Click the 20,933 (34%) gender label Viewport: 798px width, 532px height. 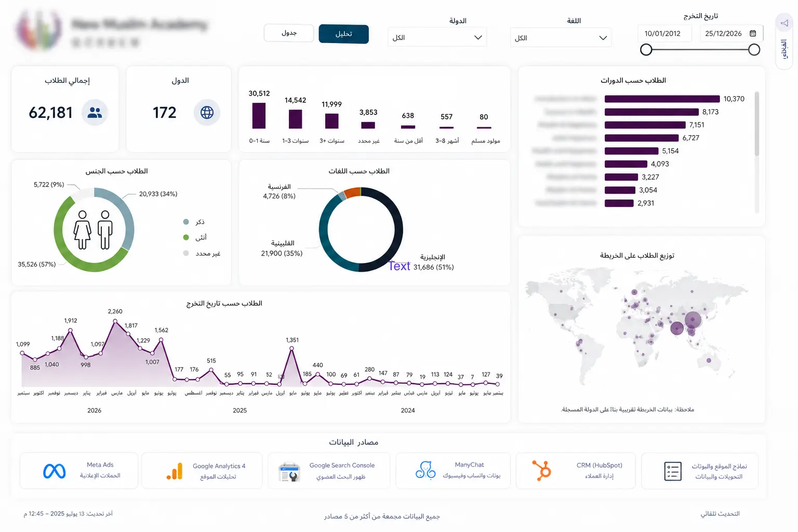pos(158,194)
